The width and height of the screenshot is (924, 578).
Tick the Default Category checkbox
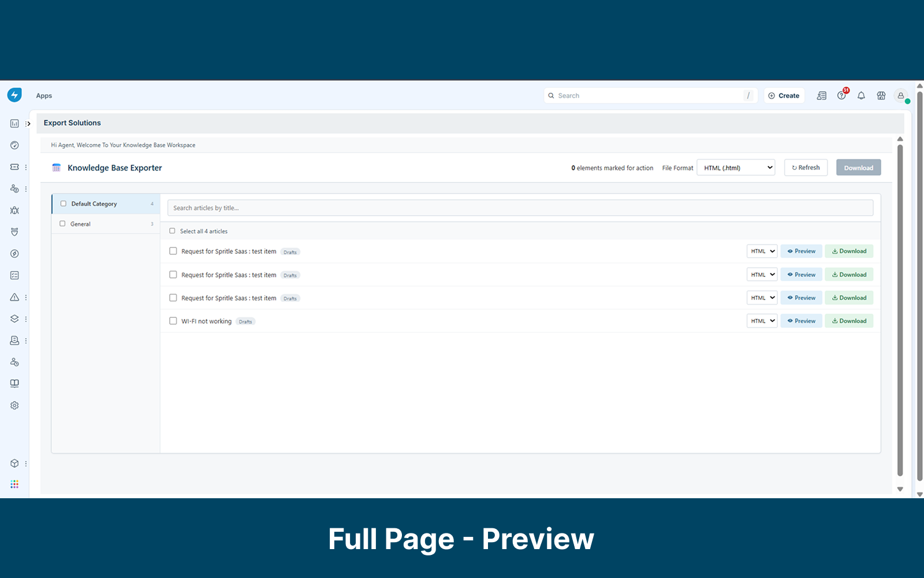[x=64, y=203]
